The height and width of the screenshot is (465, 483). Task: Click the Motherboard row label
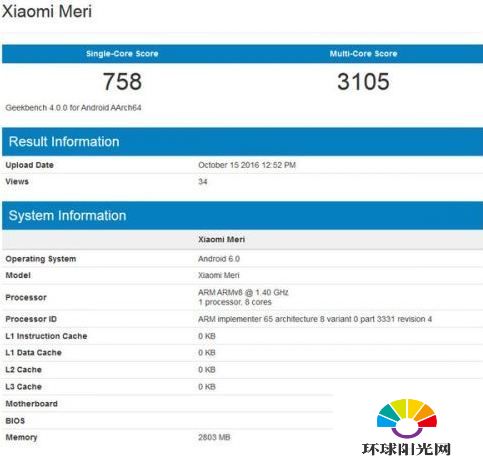point(32,404)
